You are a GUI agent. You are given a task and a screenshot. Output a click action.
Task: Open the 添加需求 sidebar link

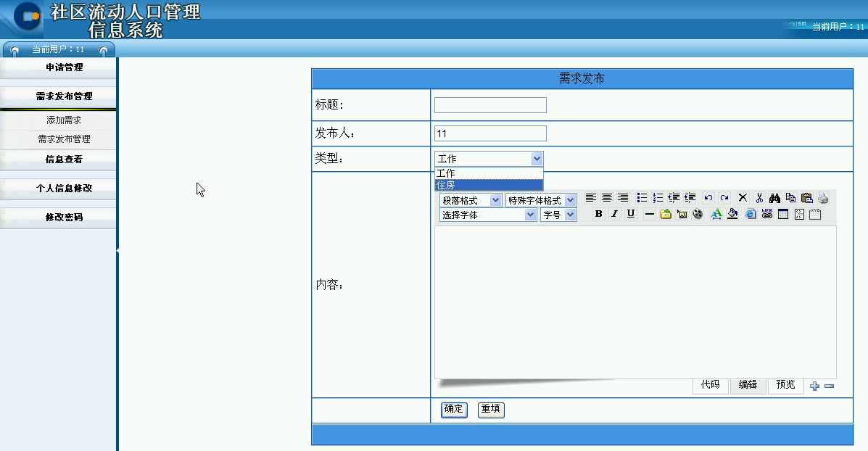[64, 120]
